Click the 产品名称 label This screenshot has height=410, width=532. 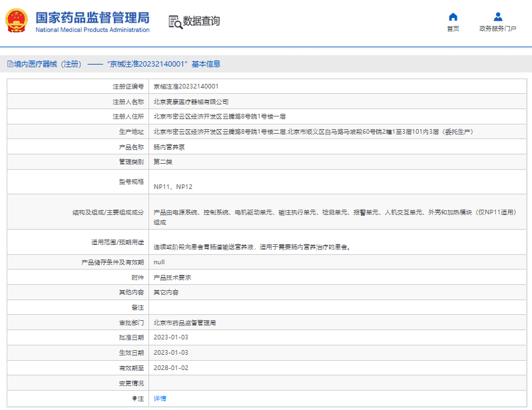pyautogui.click(x=131, y=147)
